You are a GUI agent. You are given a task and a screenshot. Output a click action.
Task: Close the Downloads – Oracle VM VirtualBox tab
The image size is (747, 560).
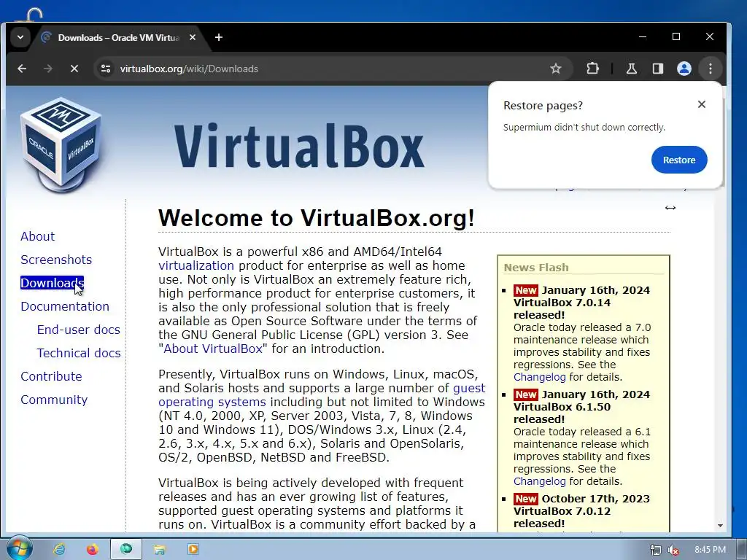pos(193,37)
